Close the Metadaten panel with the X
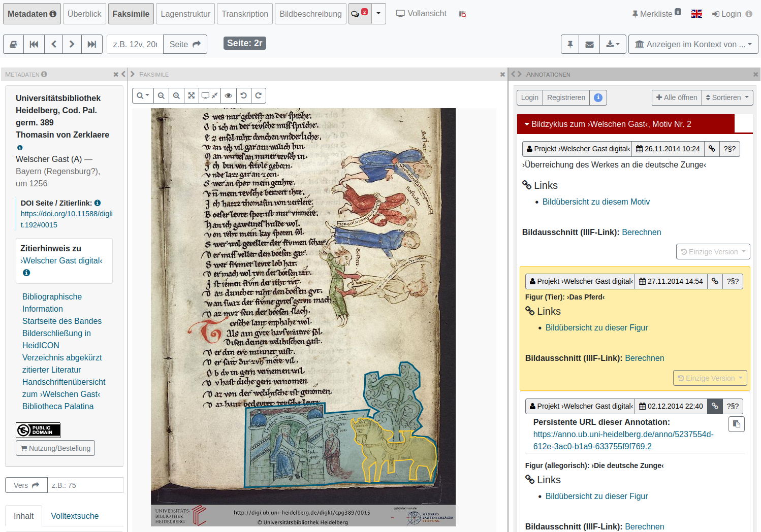Screen dimensions: 761x532 [x=116, y=74]
